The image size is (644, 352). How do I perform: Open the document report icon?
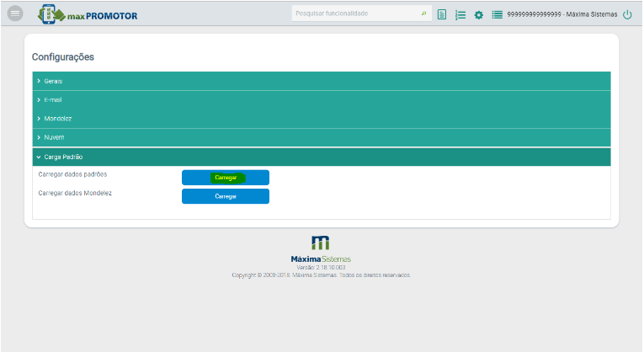442,15
